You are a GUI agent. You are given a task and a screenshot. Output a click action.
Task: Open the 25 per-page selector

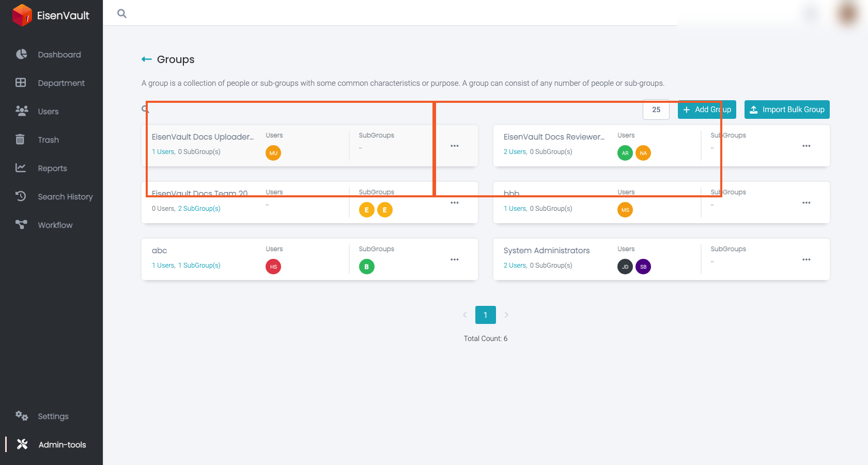point(656,110)
